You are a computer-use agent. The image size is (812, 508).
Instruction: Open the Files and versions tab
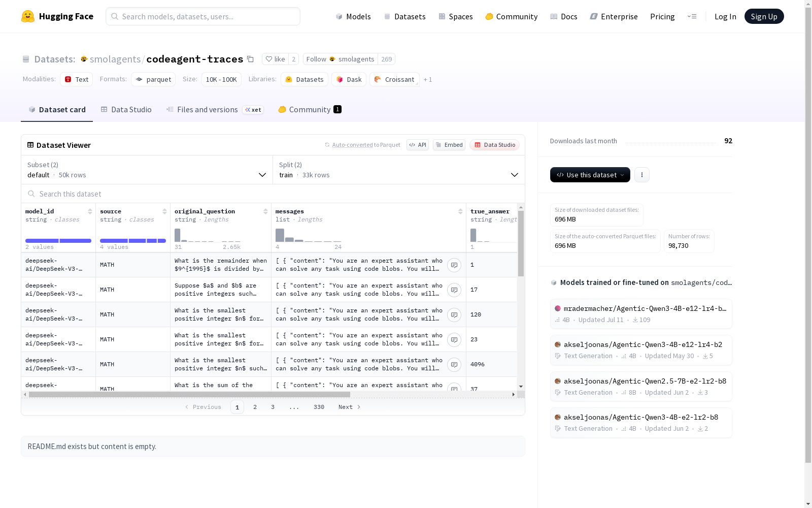(215, 110)
